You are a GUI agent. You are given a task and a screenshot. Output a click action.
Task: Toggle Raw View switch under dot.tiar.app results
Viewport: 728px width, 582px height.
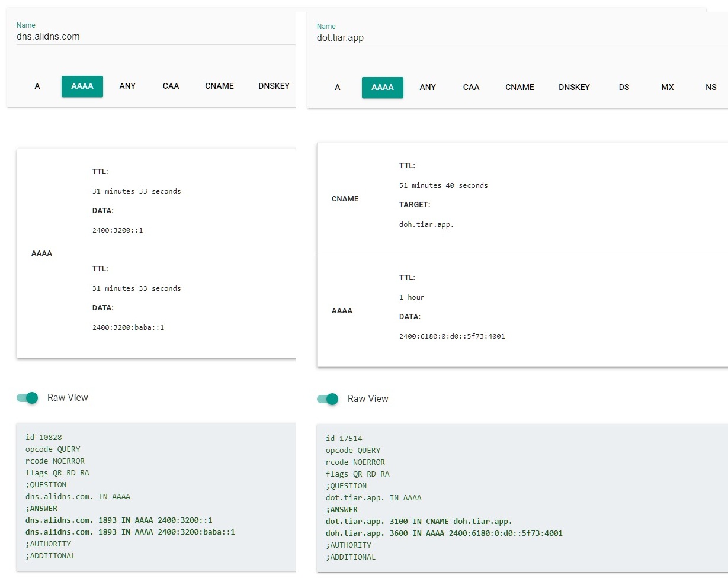[x=328, y=399]
